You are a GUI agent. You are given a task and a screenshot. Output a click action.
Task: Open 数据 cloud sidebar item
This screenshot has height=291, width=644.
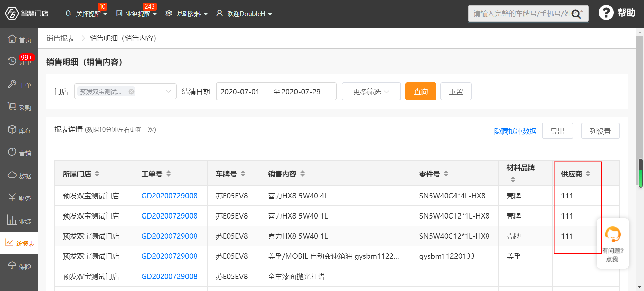click(x=19, y=175)
